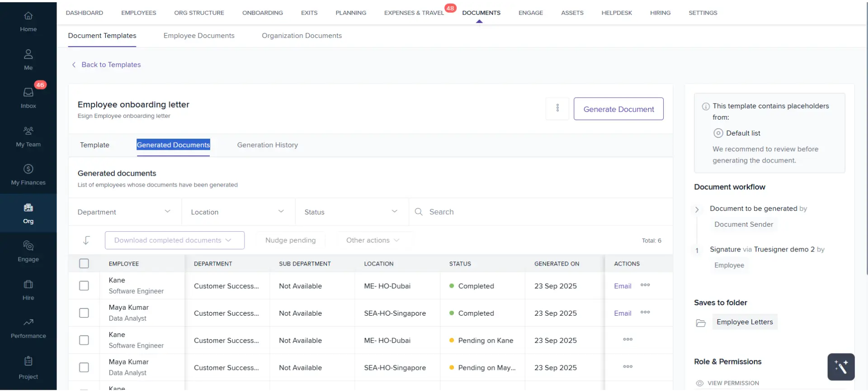Go to My Team in sidebar
Image resolution: width=868 pixels, height=392 pixels.
(x=28, y=136)
